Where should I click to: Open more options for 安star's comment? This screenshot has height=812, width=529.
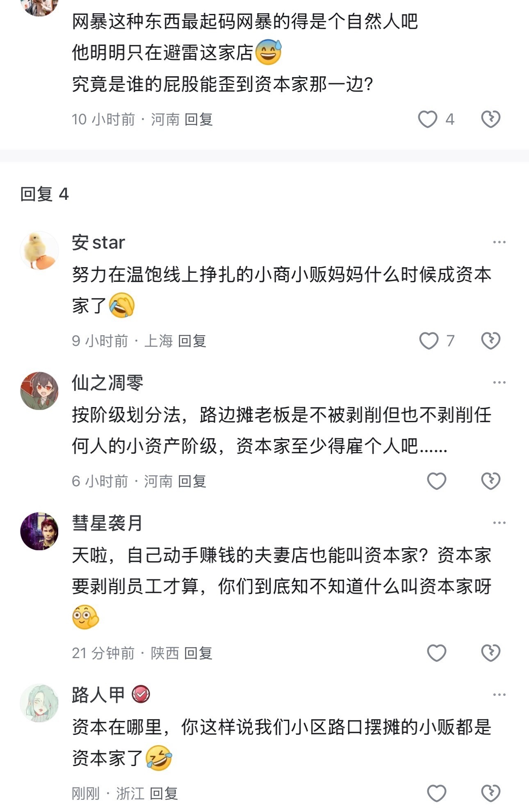499,242
